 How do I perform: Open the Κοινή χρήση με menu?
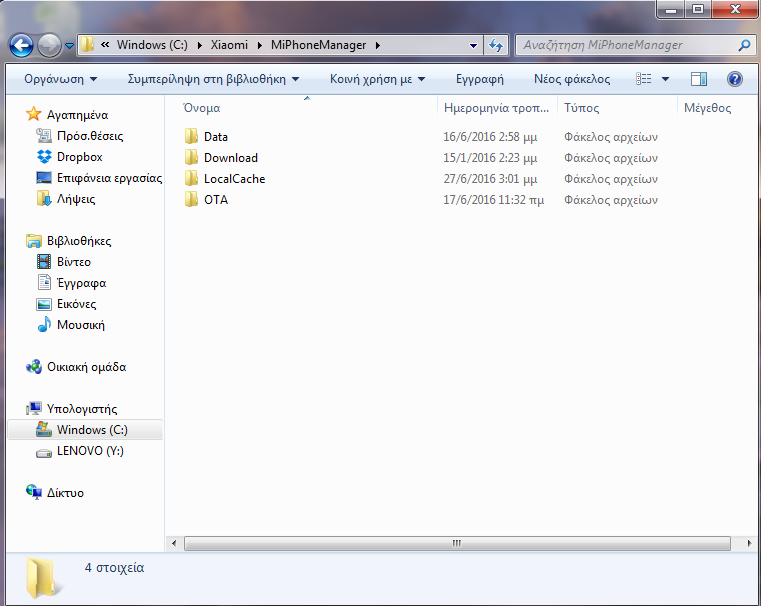(x=377, y=79)
